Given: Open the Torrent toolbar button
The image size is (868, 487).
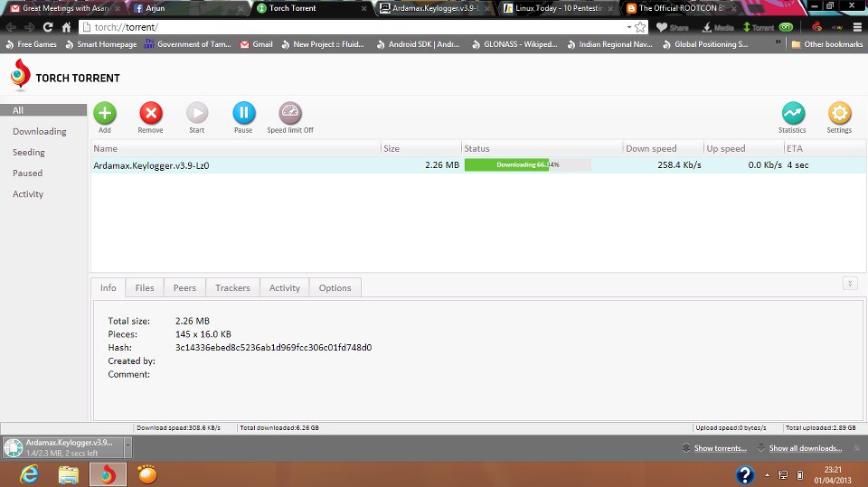Looking at the screenshot, I should (759, 27).
